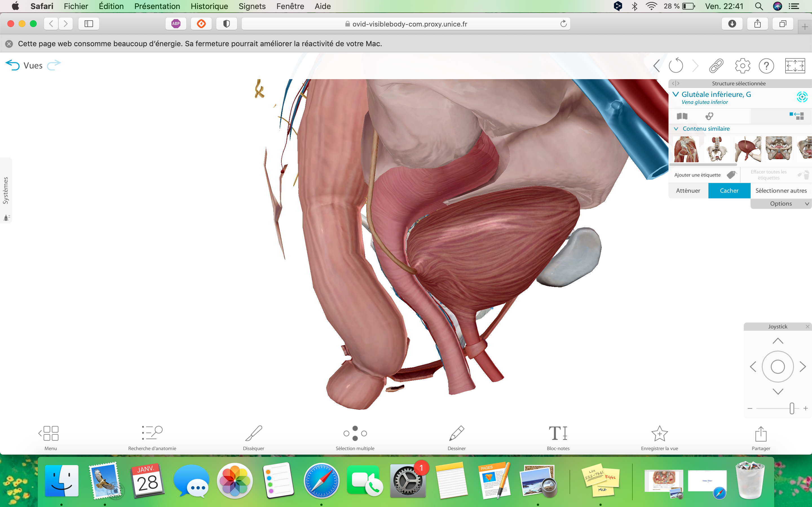The image size is (812, 507).
Task: Toggle fullscreen view icon
Action: click(x=795, y=66)
